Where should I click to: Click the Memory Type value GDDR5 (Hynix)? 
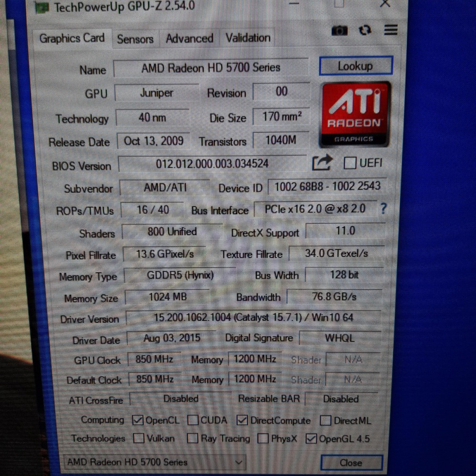pyautogui.click(x=180, y=275)
